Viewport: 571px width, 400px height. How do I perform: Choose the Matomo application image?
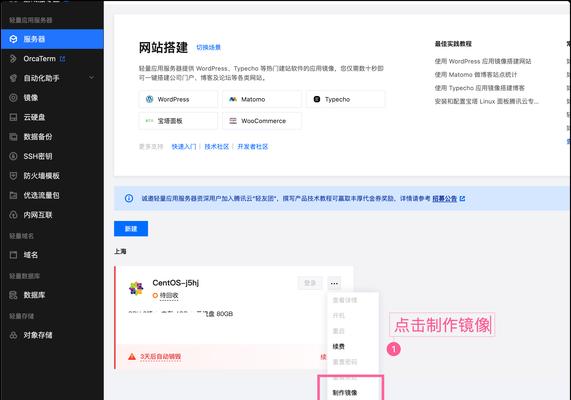coord(262,99)
